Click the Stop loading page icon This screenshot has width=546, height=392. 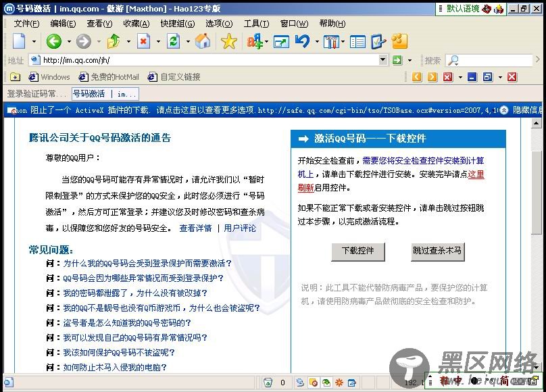[x=143, y=41]
